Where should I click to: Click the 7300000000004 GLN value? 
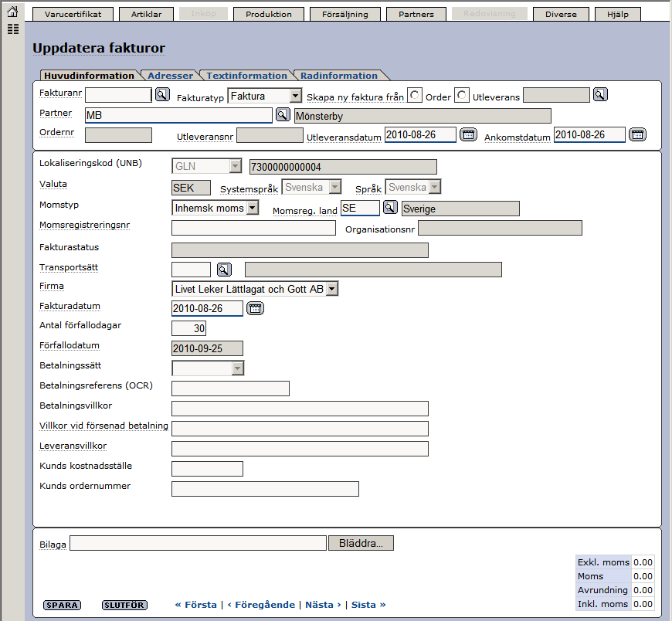[x=343, y=166]
